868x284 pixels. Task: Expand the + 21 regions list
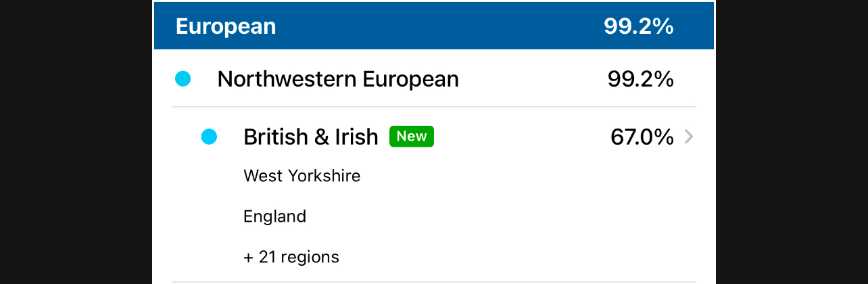(x=291, y=257)
